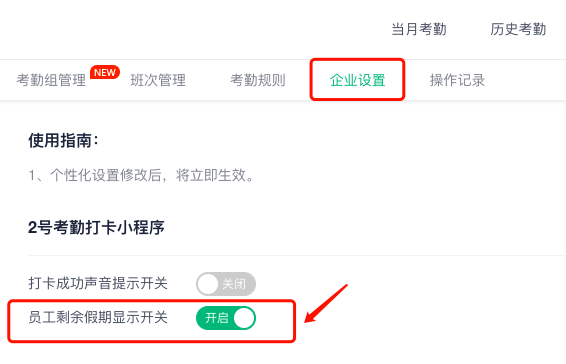Image resolution: width=566 pixels, height=364 pixels.
Task: Click the red NEW badge
Action: [105, 73]
